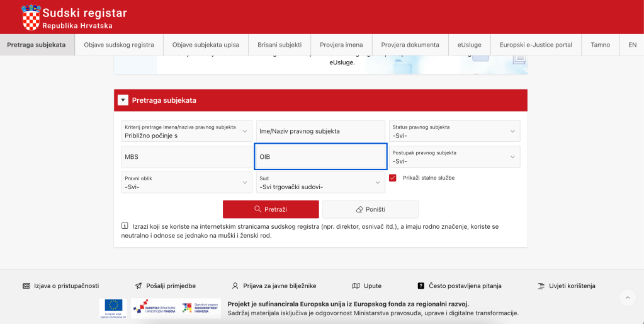Switch language using the EN link
Image resolution: width=644 pixels, height=324 pixels.
click(632, 45)
